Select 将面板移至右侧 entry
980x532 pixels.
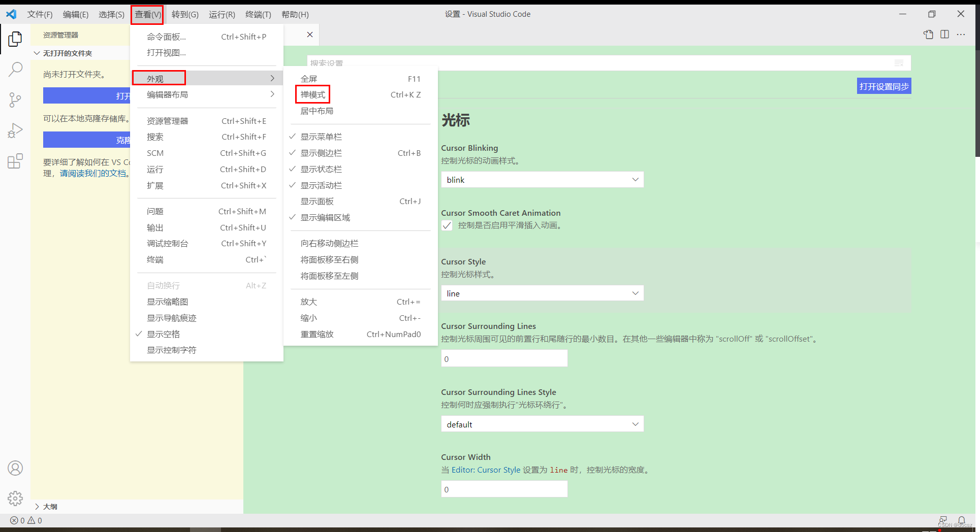360,259
